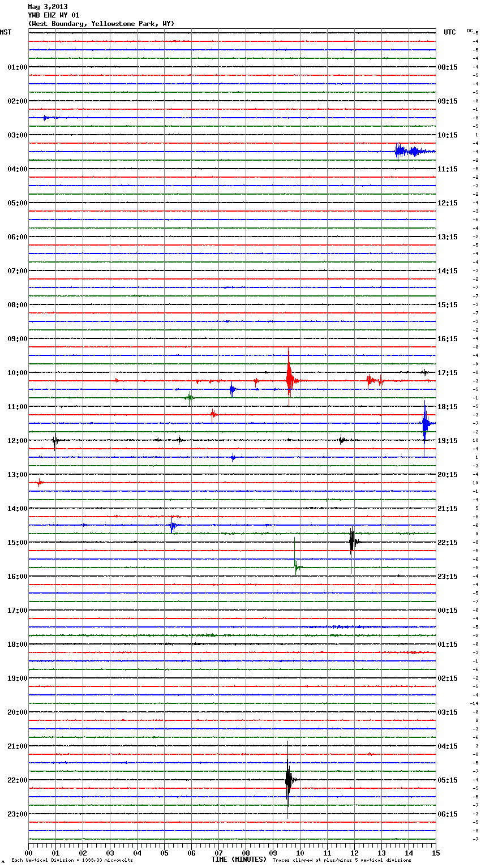Click minute 08 on the bottom time axis
This screenshot has height=868, width=481.
[x=246, y=853]
